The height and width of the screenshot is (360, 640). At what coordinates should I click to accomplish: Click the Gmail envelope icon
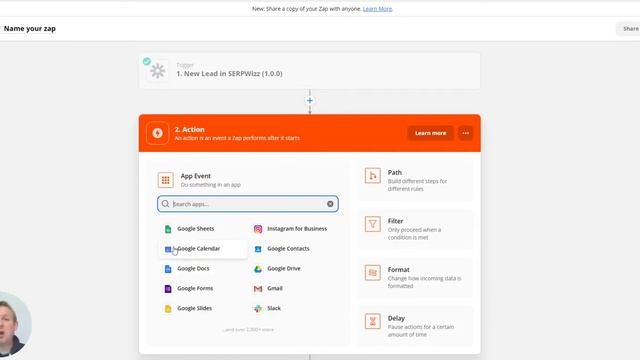pos(258,289)
